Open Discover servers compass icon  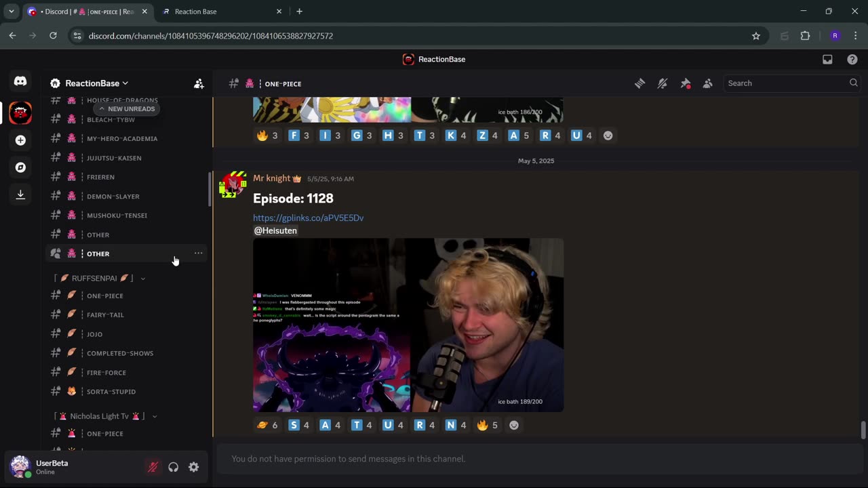click(x=20, y=167)
